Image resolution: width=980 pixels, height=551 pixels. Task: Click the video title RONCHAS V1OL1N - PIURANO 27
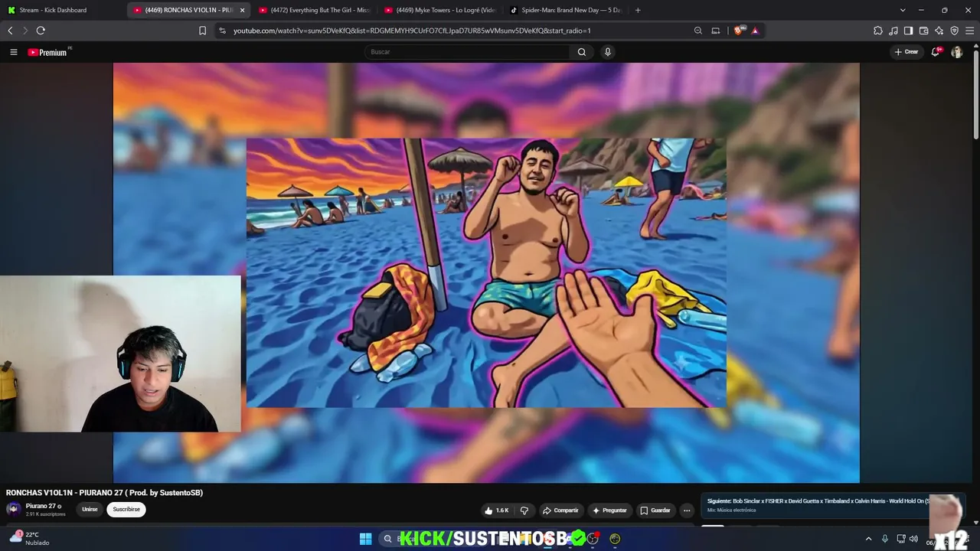pyautogui.click(x=104, y=493)
